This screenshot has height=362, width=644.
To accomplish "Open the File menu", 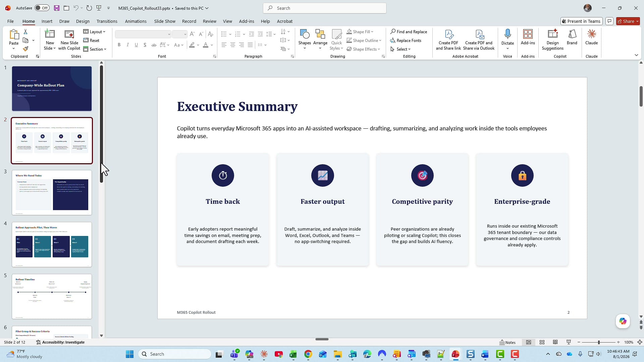I will (10, 21).
